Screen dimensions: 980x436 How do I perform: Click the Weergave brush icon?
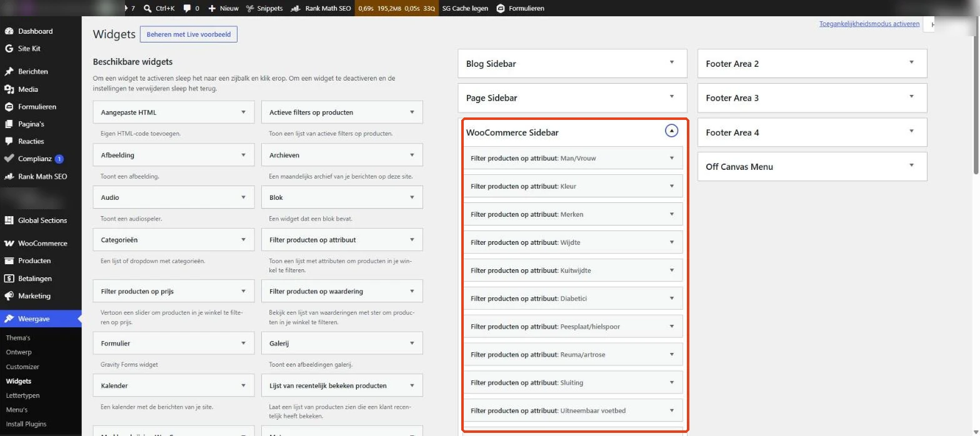pos(9,319)
